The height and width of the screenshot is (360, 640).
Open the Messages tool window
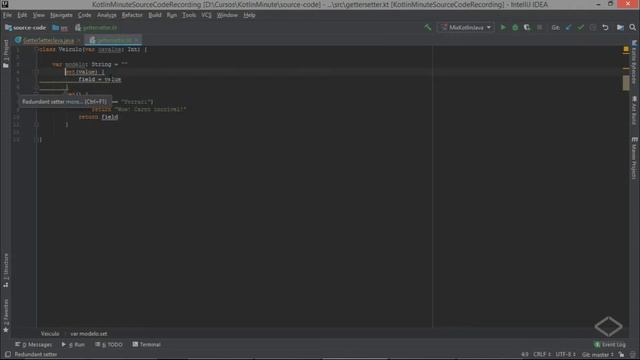[x=33, y=344]
